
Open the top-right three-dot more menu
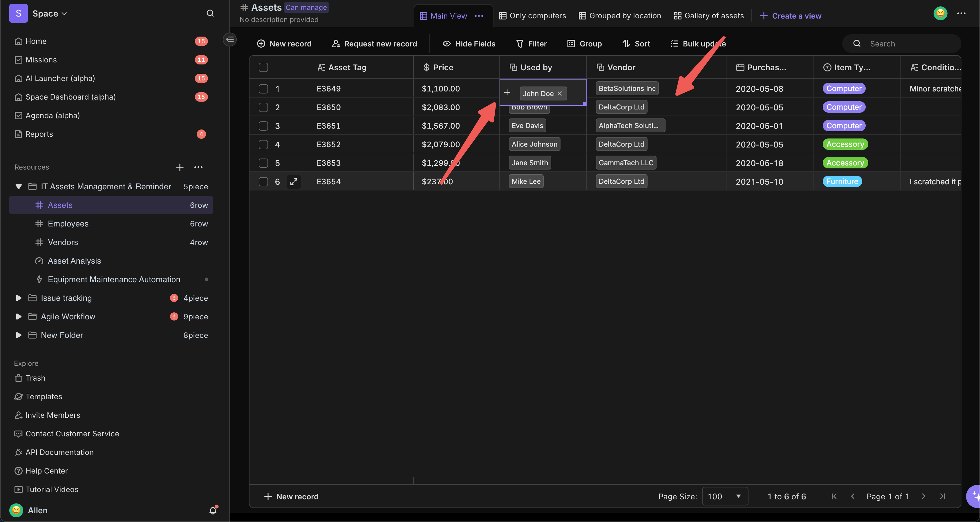(x=961, y=13)
